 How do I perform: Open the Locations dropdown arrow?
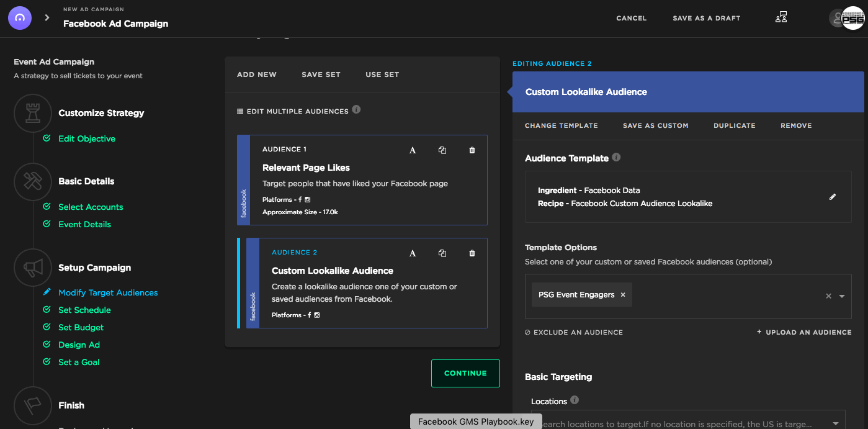(x=835, y=423)
